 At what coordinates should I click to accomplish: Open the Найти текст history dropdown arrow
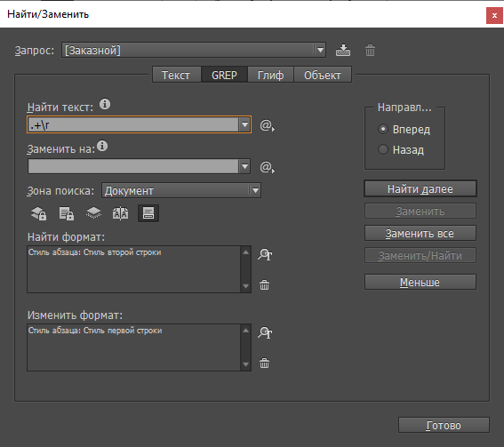(x=244, y=124)
